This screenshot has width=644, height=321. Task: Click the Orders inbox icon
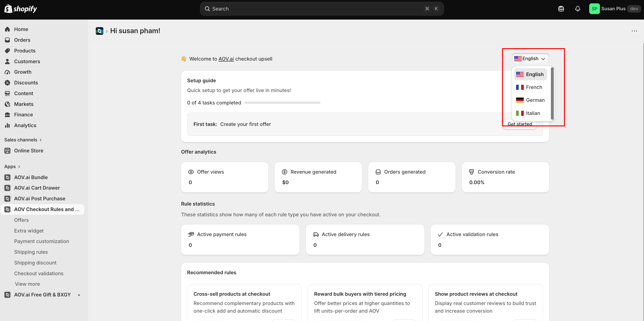click(7, 40)
